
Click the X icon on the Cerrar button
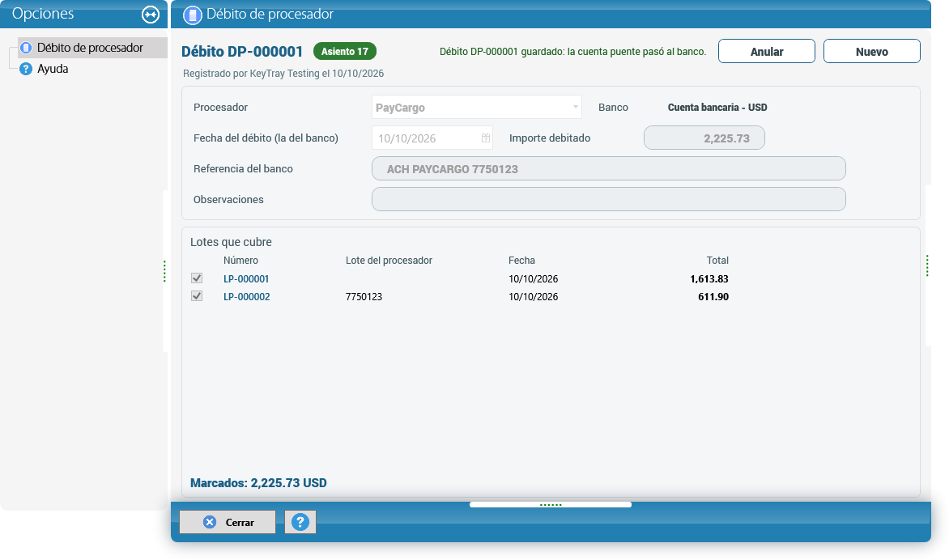[210, 522]
